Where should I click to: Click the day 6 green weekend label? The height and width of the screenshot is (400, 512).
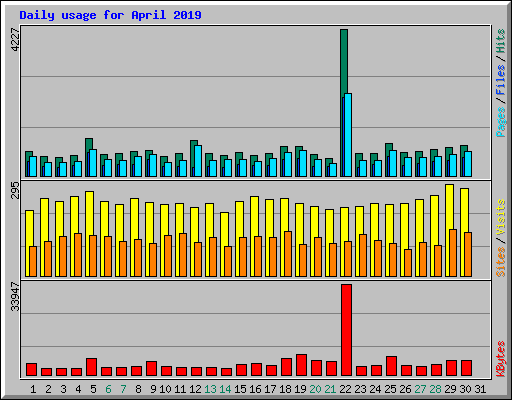click(x=108, y=389)
